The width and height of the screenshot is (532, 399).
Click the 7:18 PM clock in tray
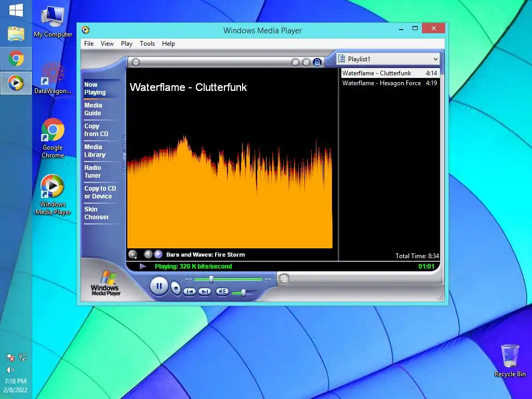(x=16, y=381)
